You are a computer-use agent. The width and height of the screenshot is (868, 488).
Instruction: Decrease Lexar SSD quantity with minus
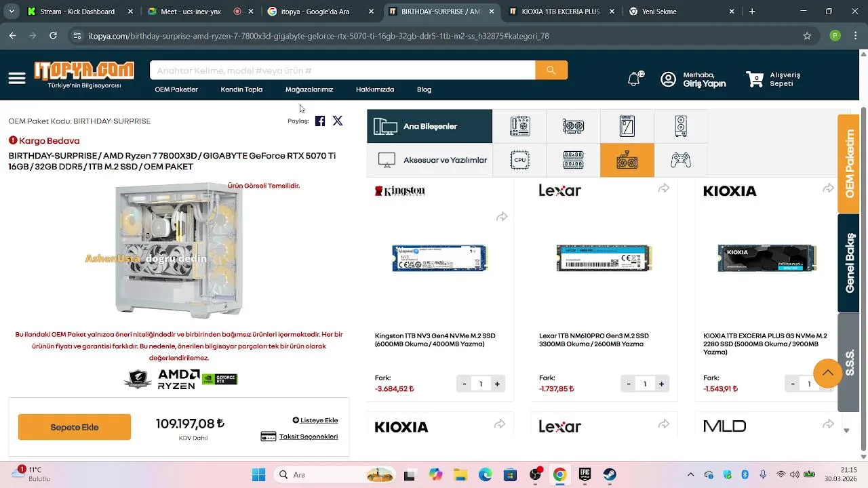[x=629, y=384]
